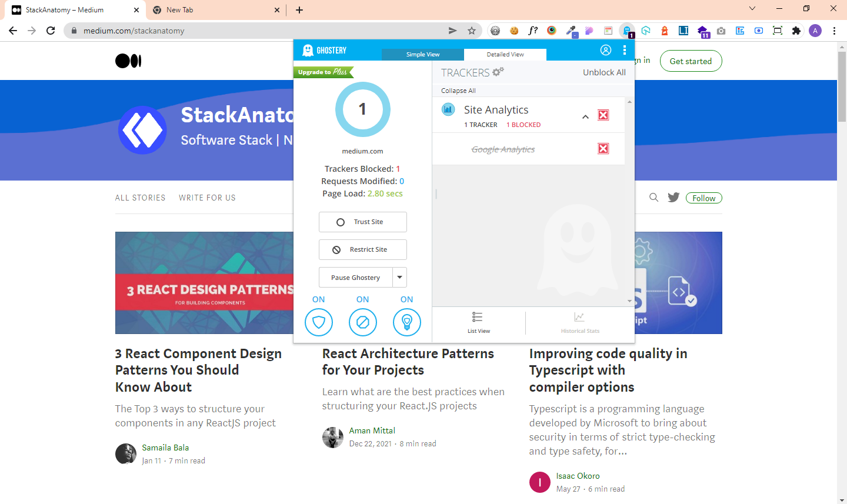Screen dimensions: 847x504
Task: Click Collapse All link
Action: [x=458, y=91]
